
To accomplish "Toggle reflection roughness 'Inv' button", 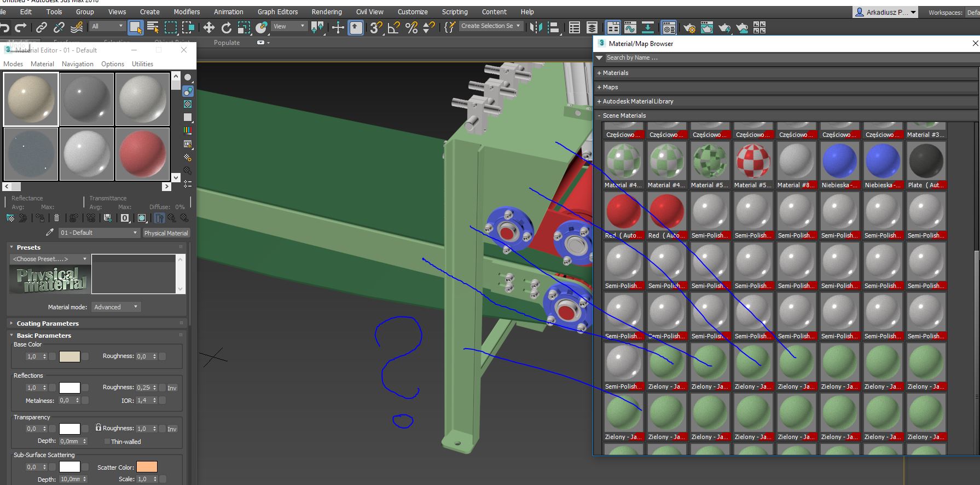I will (172, 388).
